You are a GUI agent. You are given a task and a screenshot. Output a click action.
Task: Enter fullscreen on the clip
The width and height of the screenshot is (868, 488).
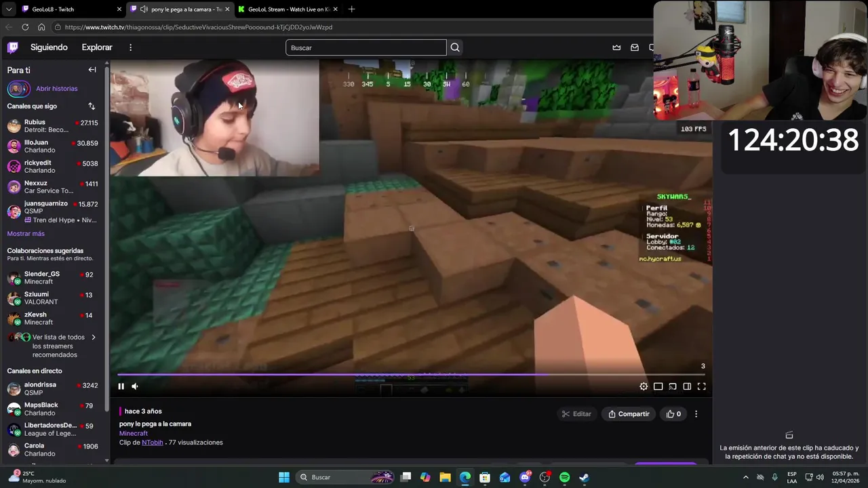click(702, 386)
